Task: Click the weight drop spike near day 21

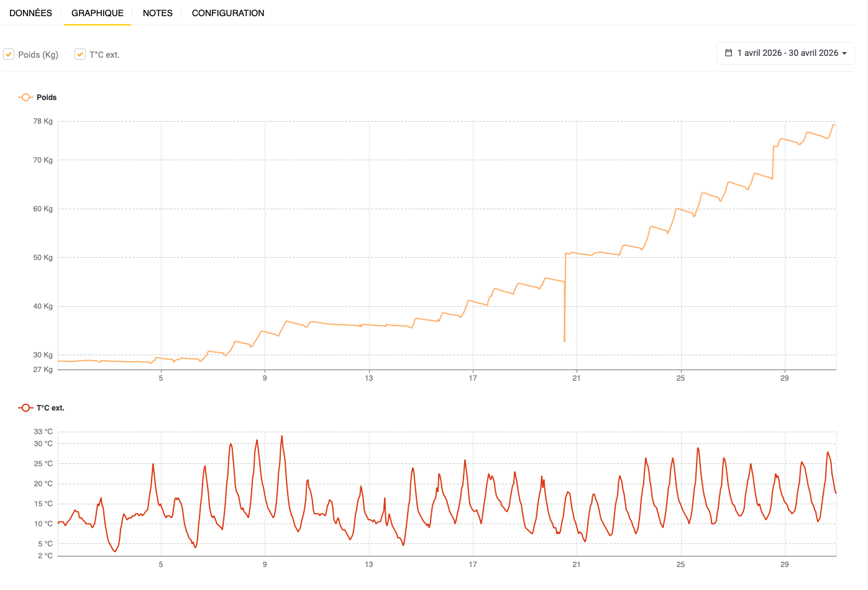Action: point(564,341)
